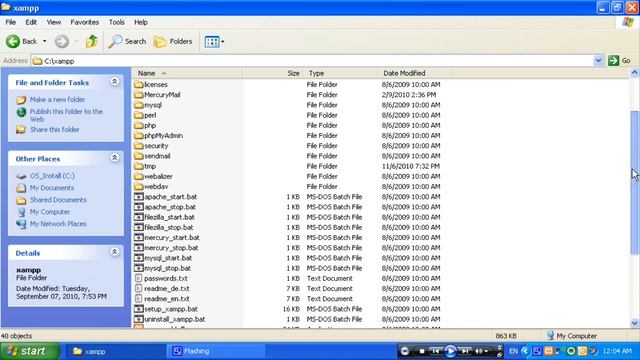Open the Help menu
Viewport: 640px width, 360px height.
tap(141, 22)
